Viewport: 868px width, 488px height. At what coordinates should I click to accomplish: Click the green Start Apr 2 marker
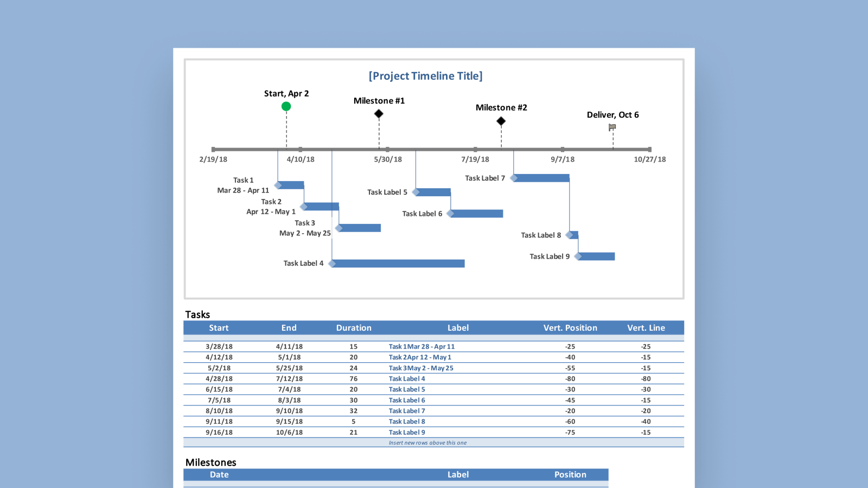[286, 106]
